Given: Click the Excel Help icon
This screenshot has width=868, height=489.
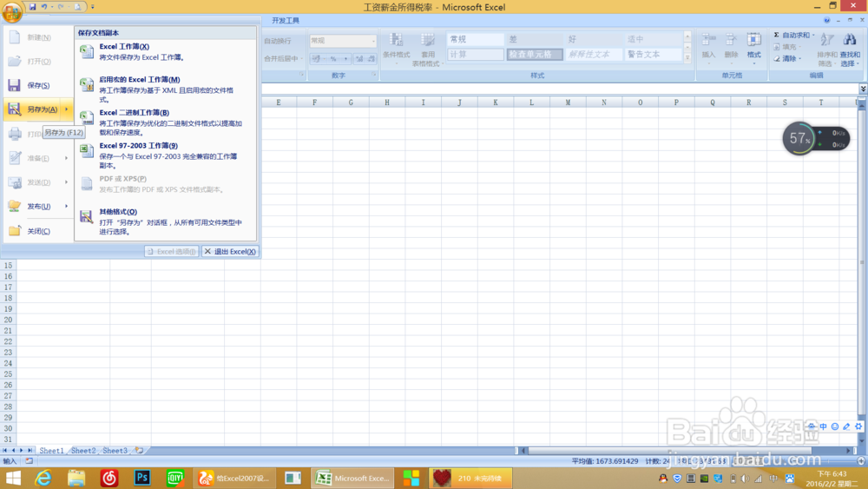Looking at the screenshot, I should coord(826,20).
